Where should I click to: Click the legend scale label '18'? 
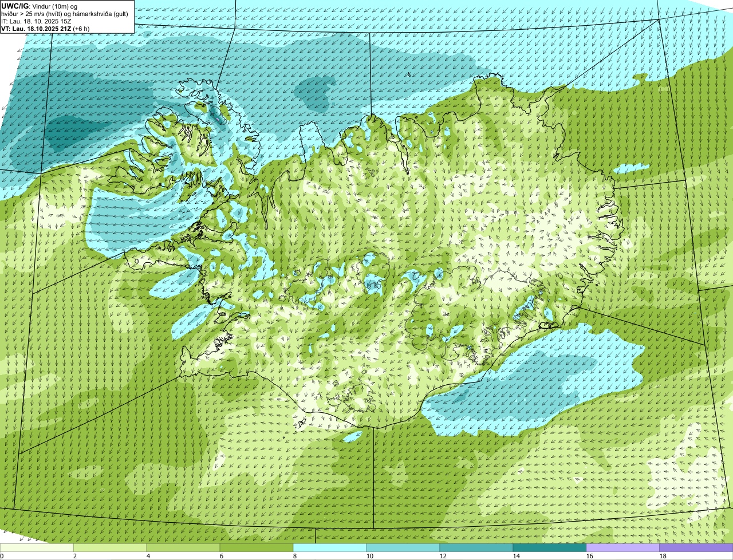point(663,556)
